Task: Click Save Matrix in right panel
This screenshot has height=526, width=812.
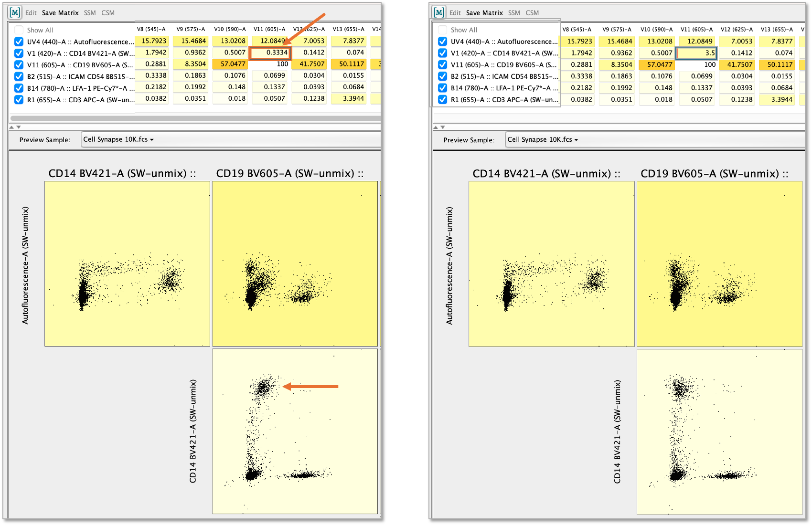Action: coord(484,13)
